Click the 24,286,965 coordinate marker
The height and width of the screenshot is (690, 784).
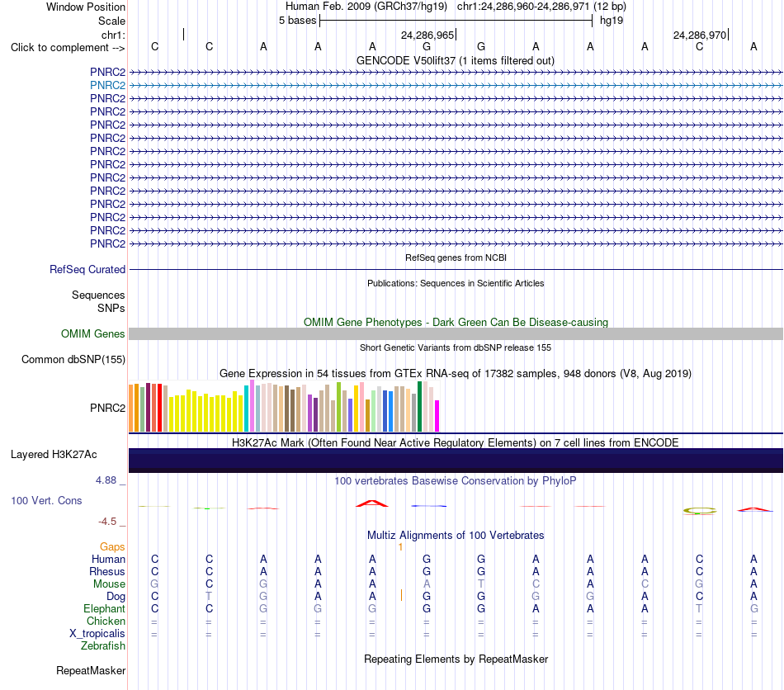pyautogui.click(x=427, y=35)
